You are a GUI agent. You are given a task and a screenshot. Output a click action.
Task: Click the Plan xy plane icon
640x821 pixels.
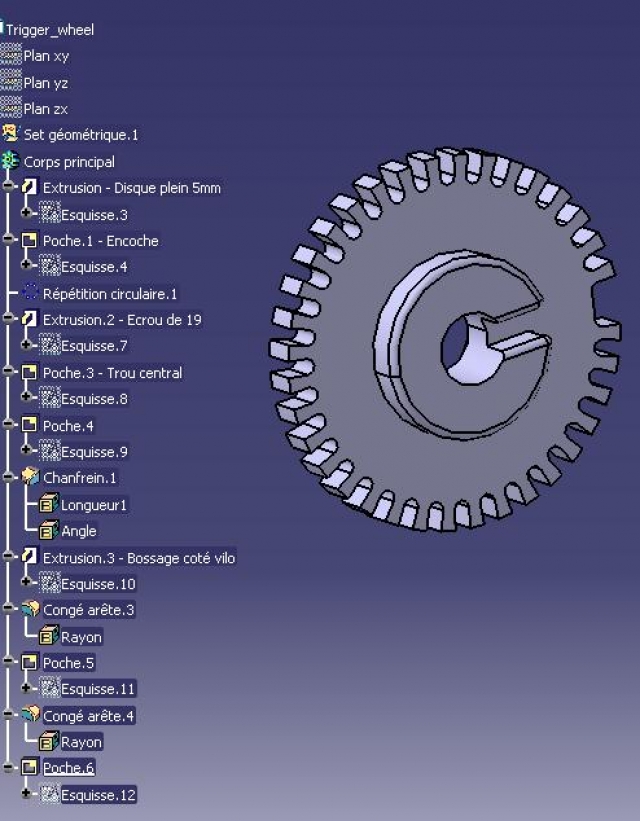coord(11,56)
